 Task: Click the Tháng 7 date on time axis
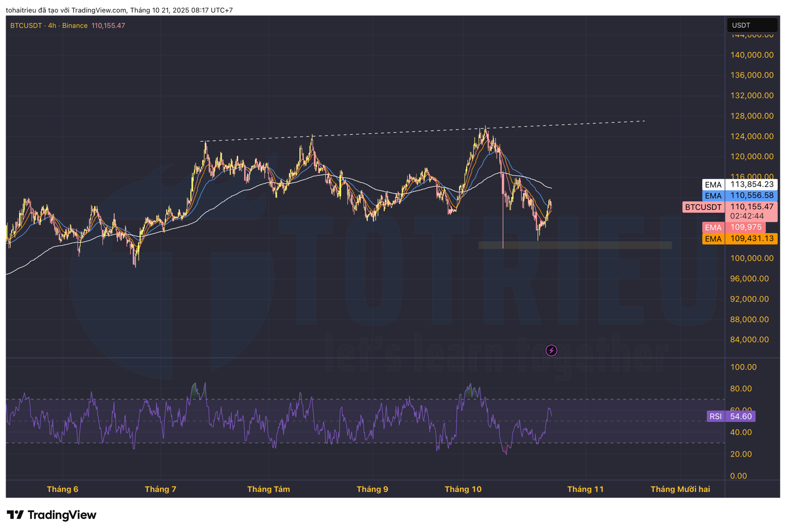(160, 489)
